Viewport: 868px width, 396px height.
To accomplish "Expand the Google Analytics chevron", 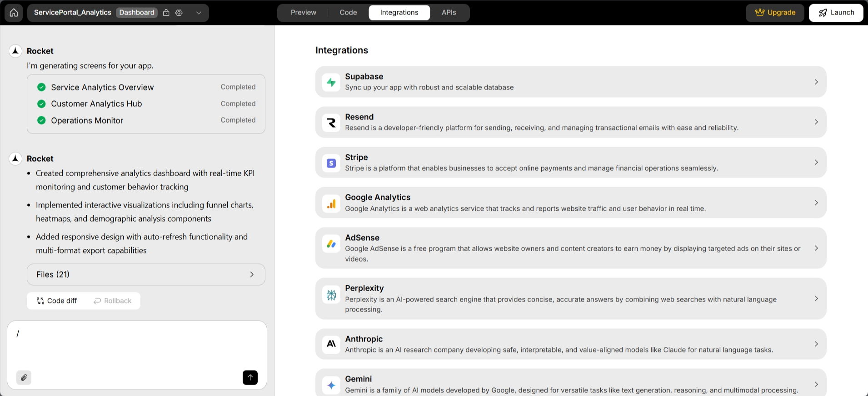I will (816, 203).
